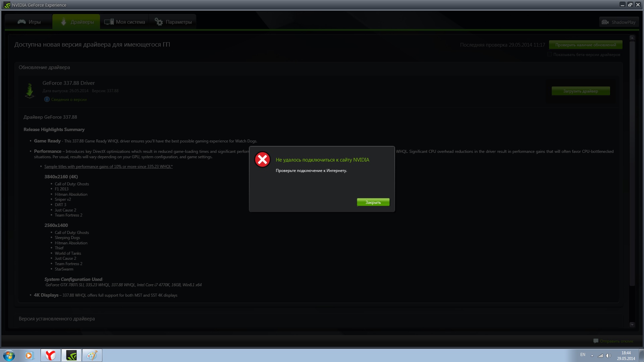Collapse the Обновление драйвера section header

coord(44,67)
